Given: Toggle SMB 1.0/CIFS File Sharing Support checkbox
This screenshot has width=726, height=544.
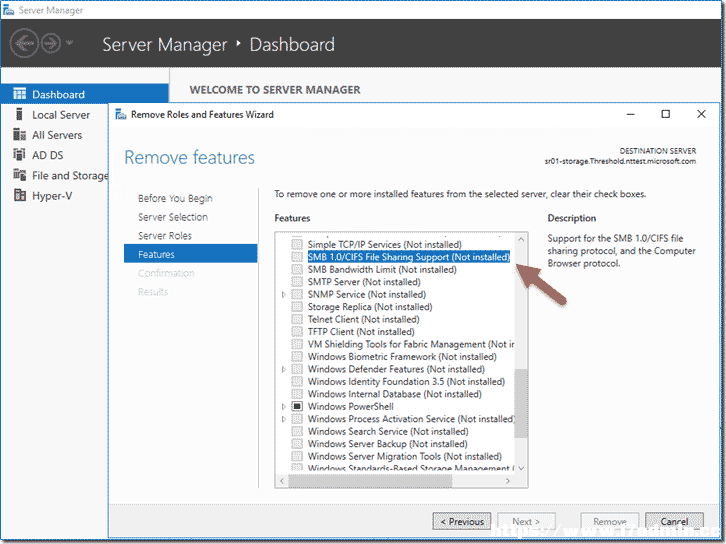Looking at the screenshot, I should point(297,256).
